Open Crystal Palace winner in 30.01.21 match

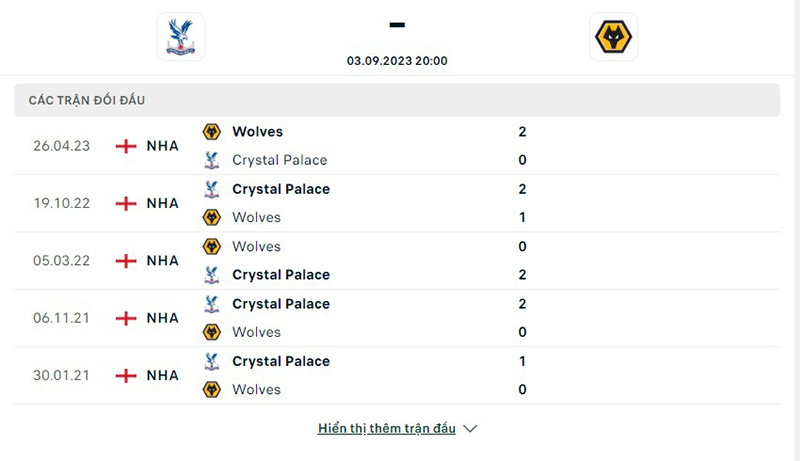pyautogui.click(x=280, y=361)
